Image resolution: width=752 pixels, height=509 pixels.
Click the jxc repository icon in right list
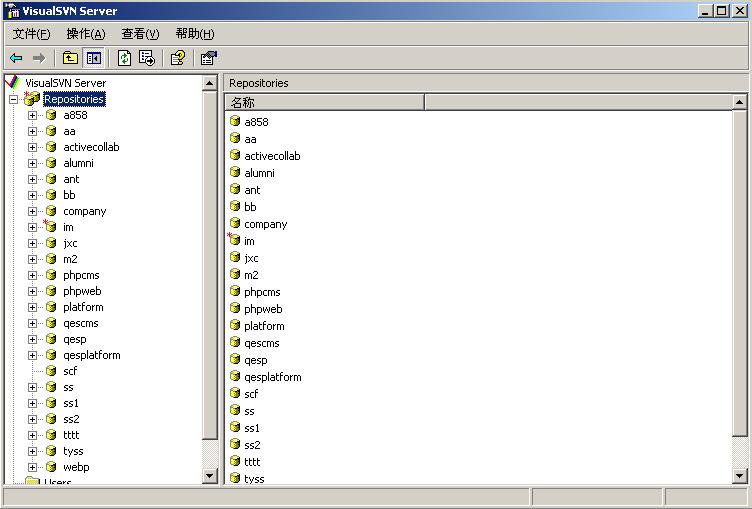pyautogui.click(x=235, y=257)
